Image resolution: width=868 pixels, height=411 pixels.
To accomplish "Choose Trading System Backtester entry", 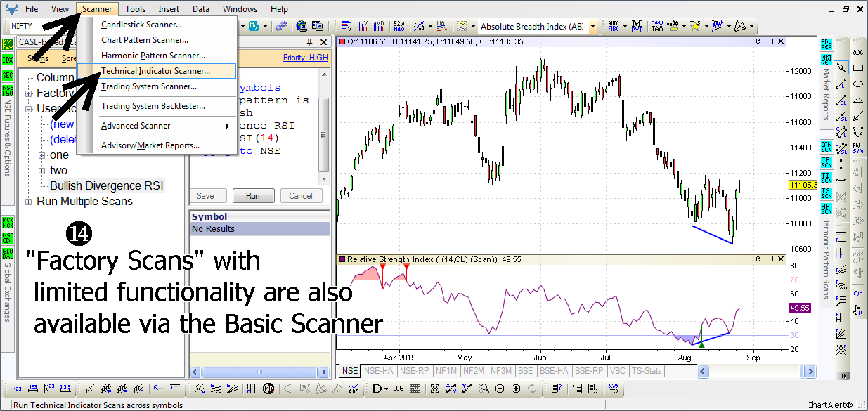I will [156, 106].
